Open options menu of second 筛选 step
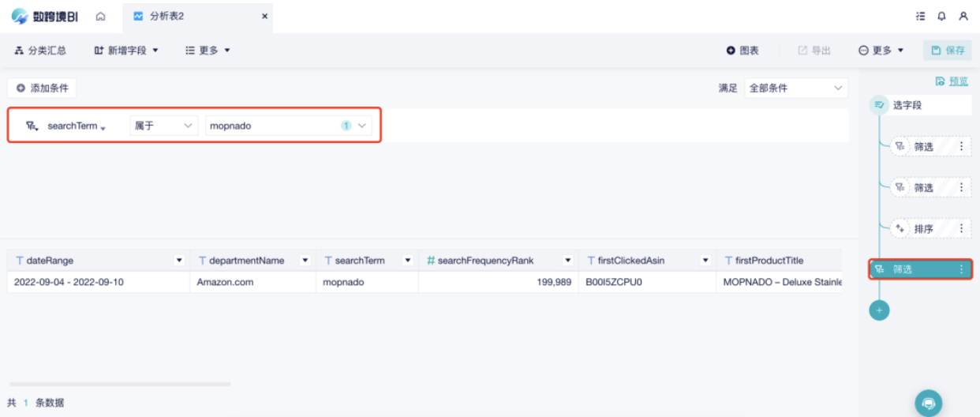 click(x=961, y=187)
